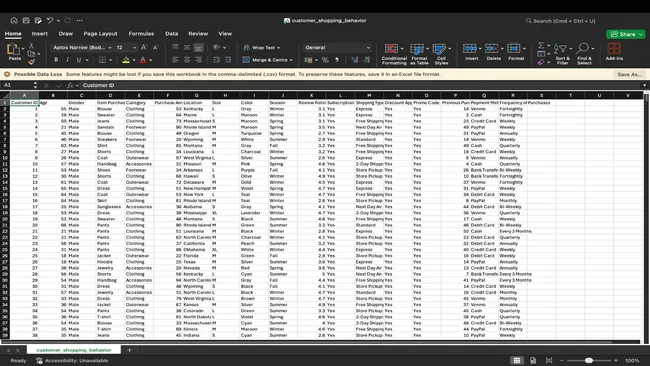This screenshot has width=650, height=366.
Task: Toggle Middle Align vertical alignment
Action: point(187,48)
